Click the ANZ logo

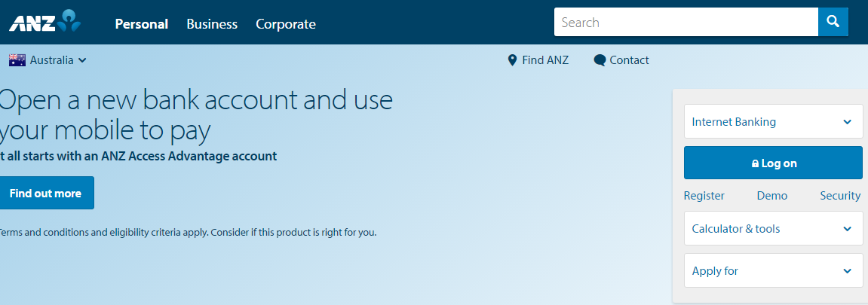coord(44,21)
